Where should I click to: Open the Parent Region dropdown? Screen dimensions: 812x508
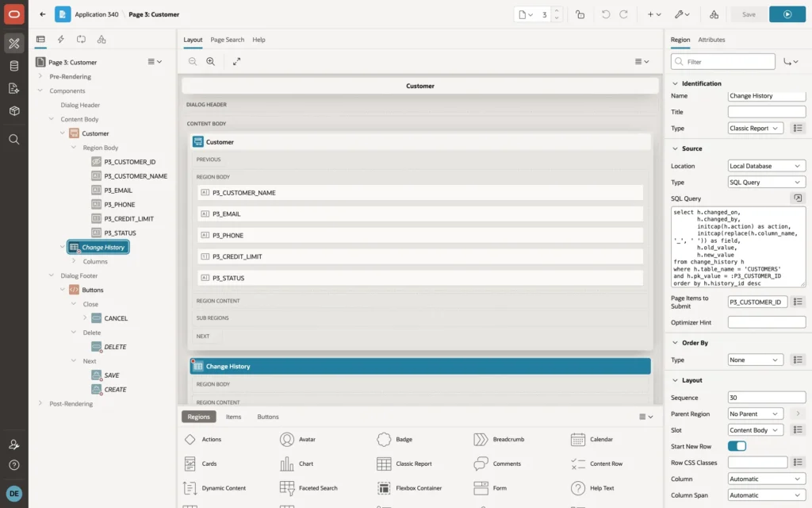click(x=755, y=414)
